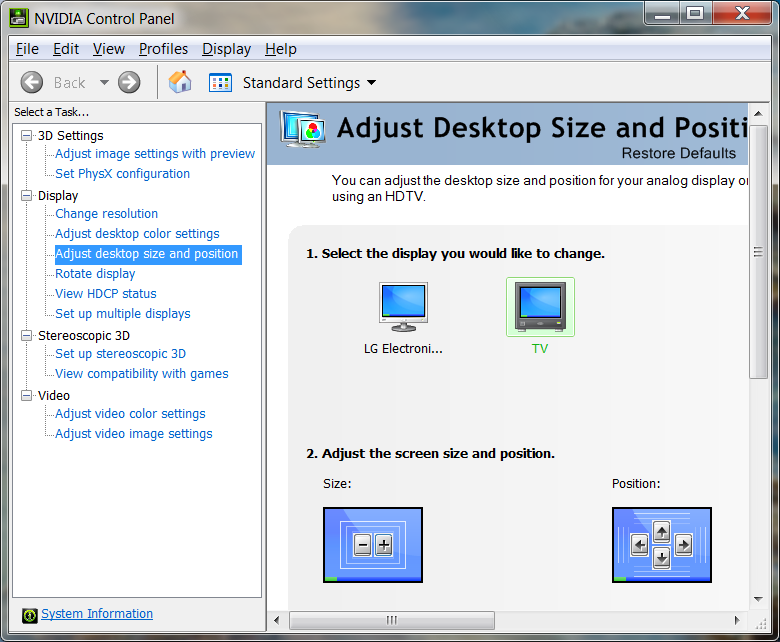This screenshot has height=642, width=780.
Task: Move screen position up arrow
Action: 662,532
